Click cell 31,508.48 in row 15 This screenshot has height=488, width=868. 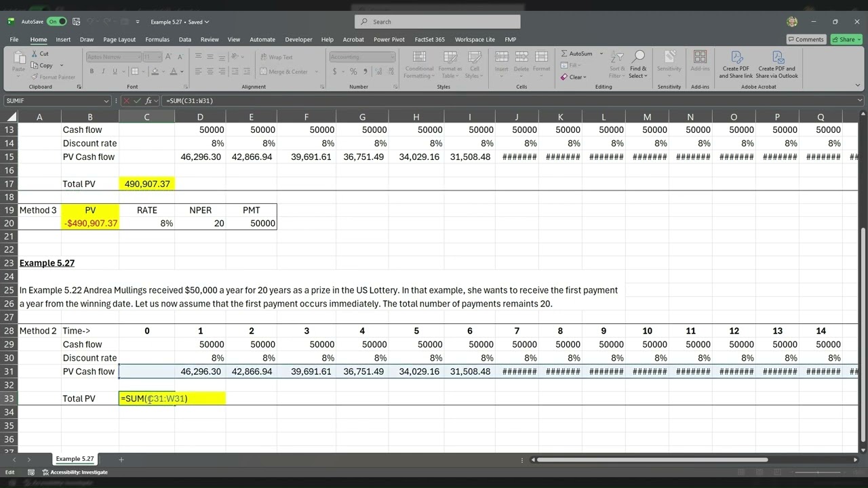click(469, 157)
